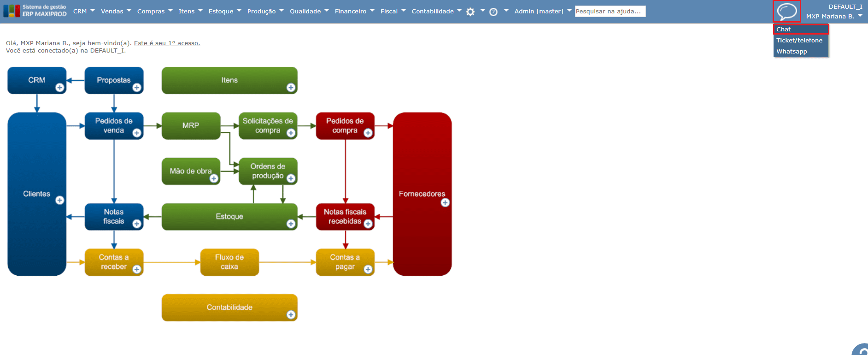Click plus icon on Solicitações de compra

[x=291, y=133]
